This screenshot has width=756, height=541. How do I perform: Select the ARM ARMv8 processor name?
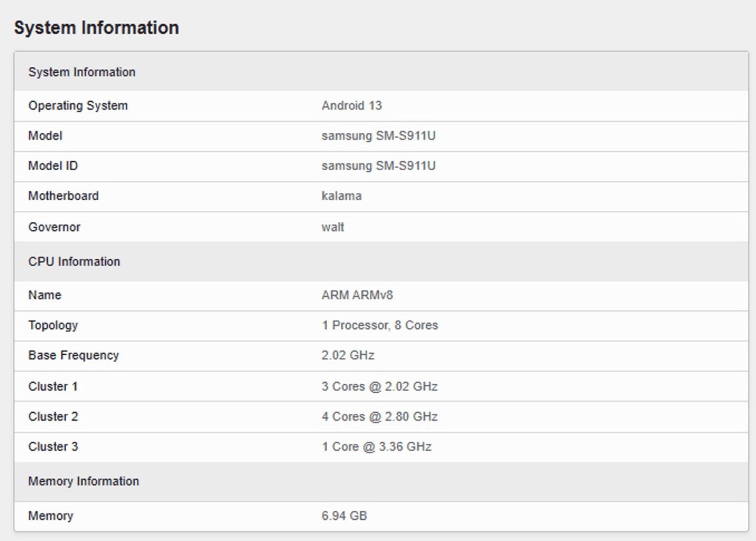click(x=357, y=295)
